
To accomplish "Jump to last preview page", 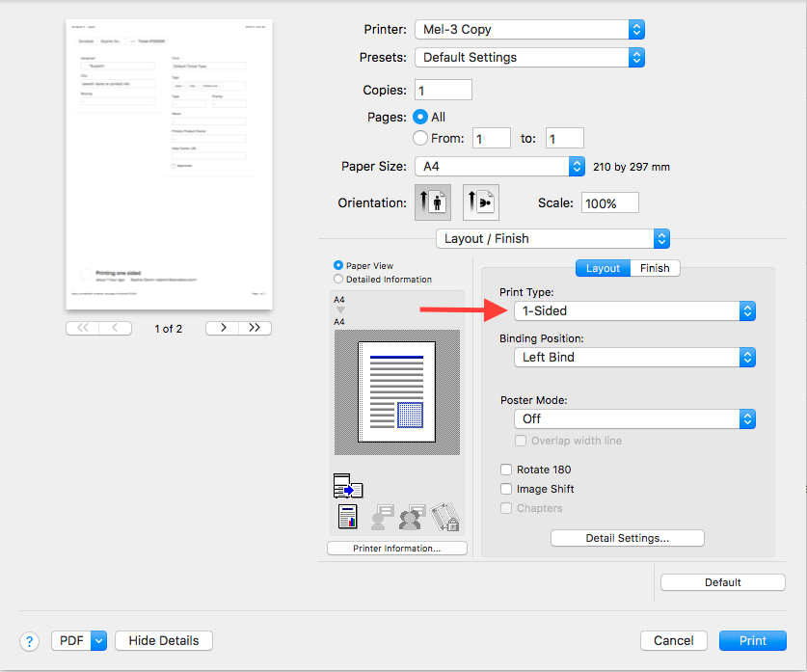I will pos(255,328).
